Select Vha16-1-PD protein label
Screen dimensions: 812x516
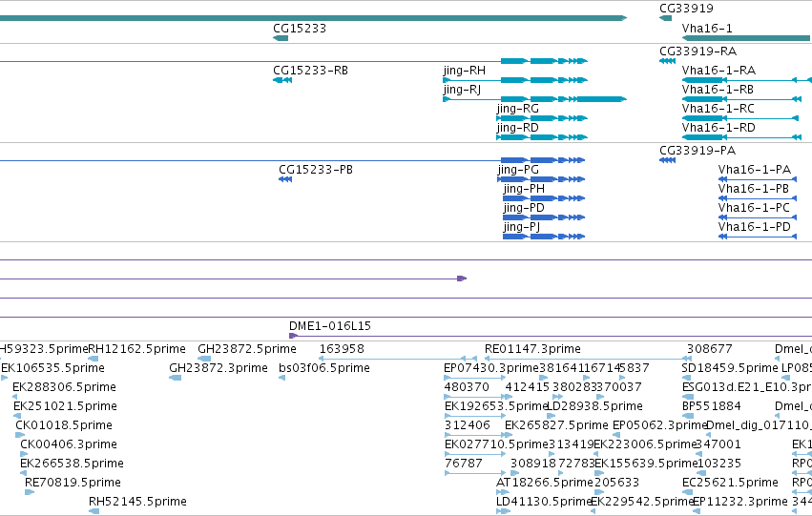pyautogui.click(x=755, y=227)
